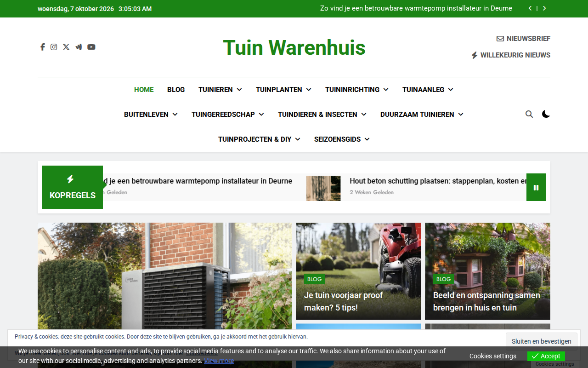Show next ticker item with right arrow

(x=544, y=8)
